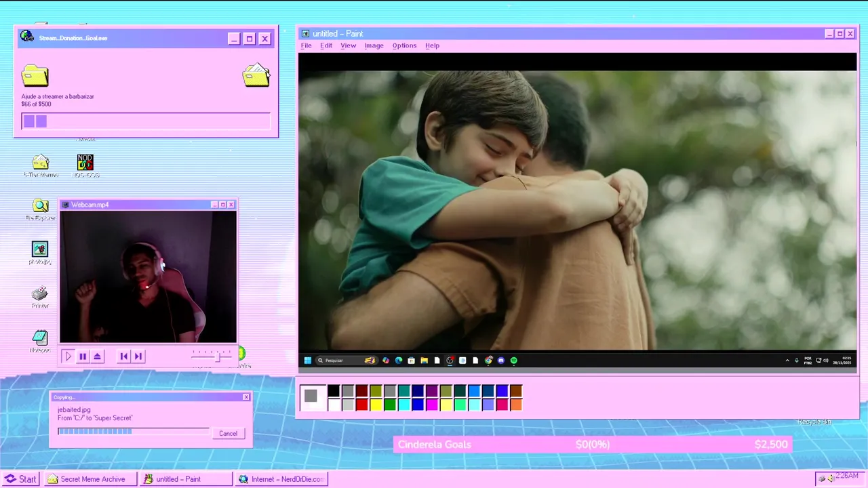Open the green Spotify icon in the captured taskbar
The height and width of the screenshot is (488, 868).
coord(513,361)
